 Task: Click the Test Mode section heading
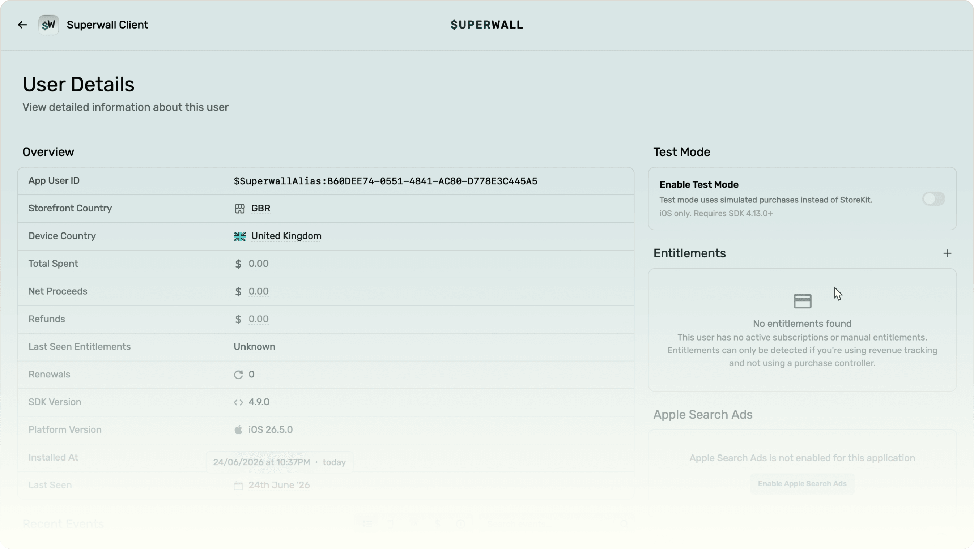[x=681, y=152]
